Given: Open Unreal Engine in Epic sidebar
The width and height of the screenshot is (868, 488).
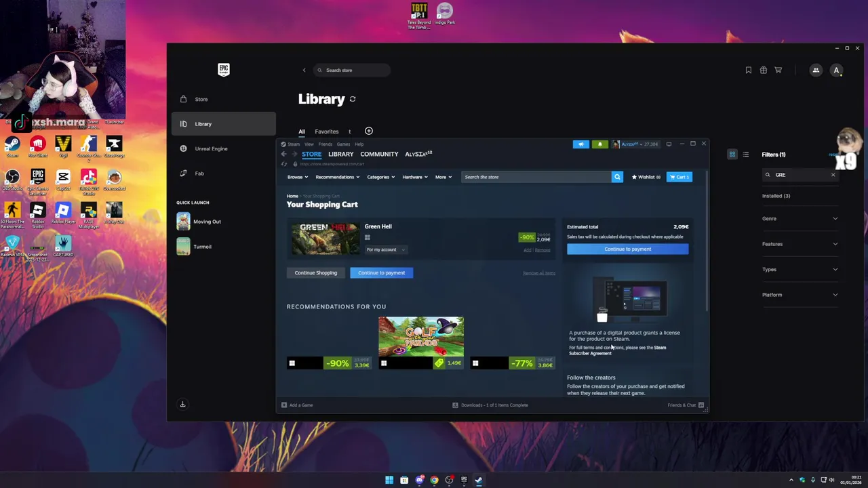Looking at the screenshot, I should 224,148.
